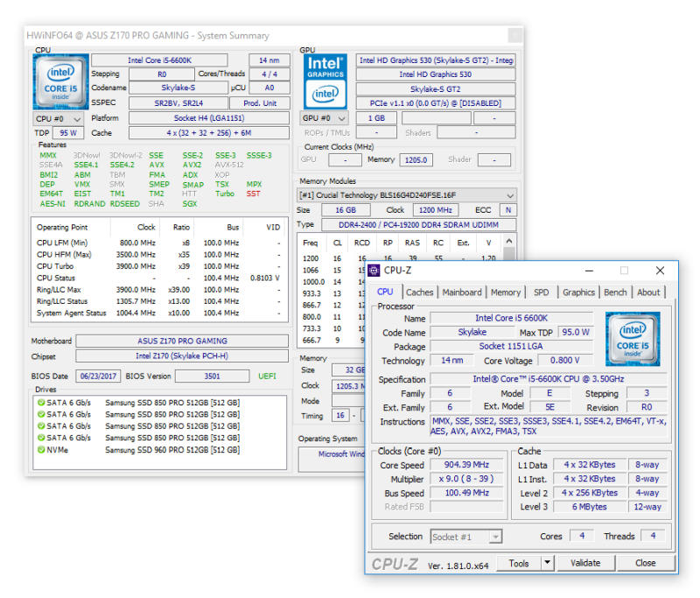Click the Socket 1151 LGA package value
Screen dimensions: 700x598
(x=511, y=346)
